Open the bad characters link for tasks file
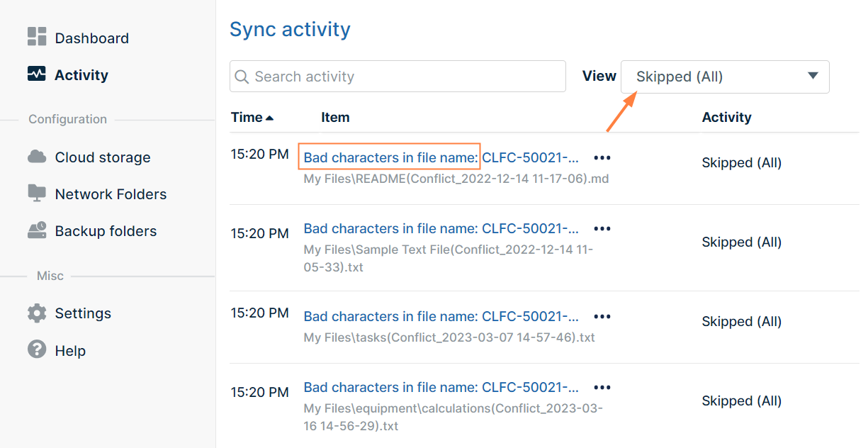 (x=441, y=317)
